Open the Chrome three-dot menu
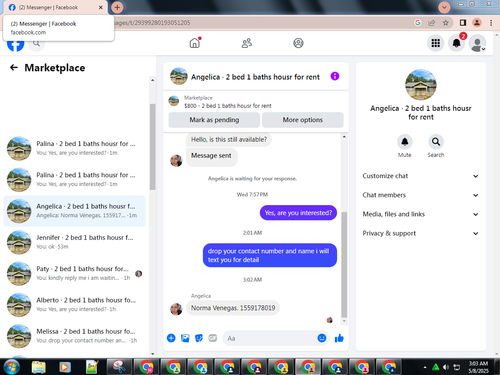The image size is (500, 375). point(491,23)
